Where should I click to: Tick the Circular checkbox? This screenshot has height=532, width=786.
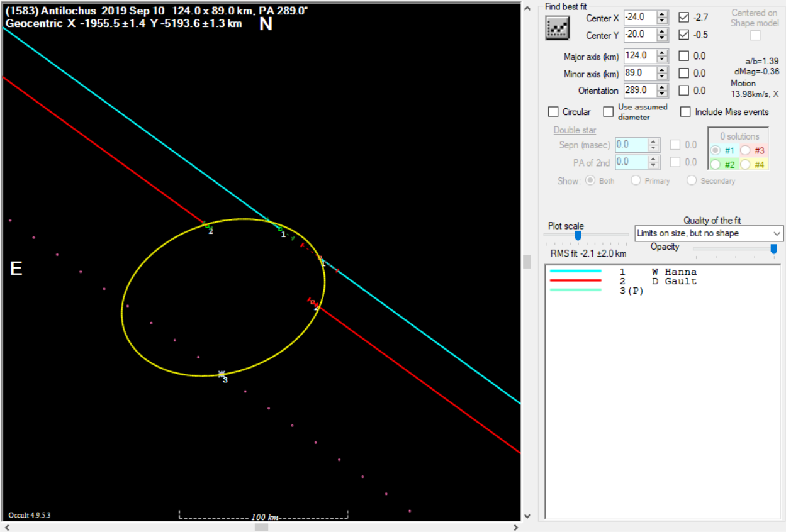[x=553, y=112]
